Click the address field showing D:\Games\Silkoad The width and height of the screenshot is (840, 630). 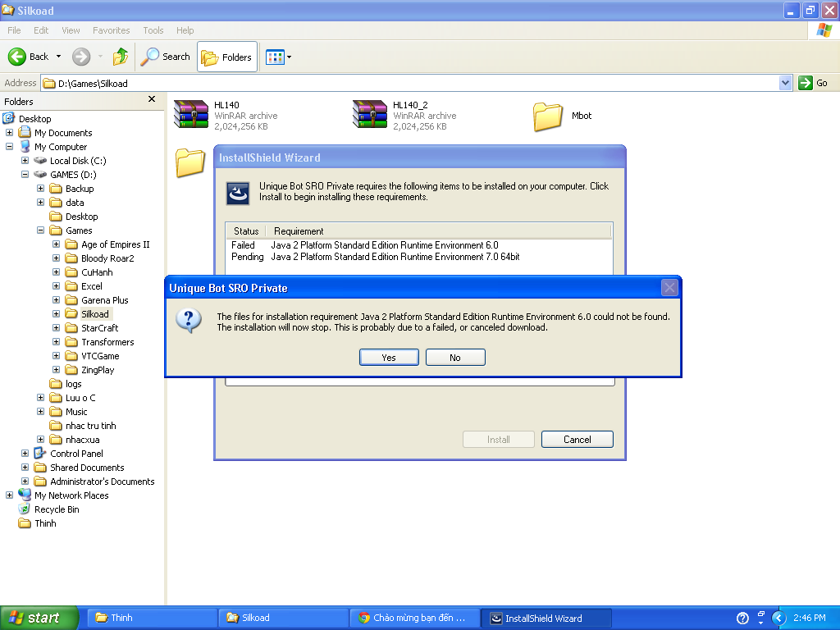(410, 83)
